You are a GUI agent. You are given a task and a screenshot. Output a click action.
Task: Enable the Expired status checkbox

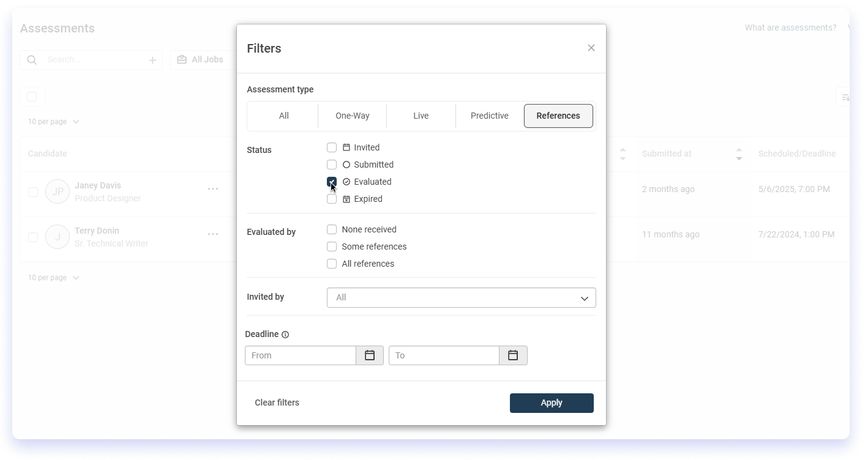(332, 199)
